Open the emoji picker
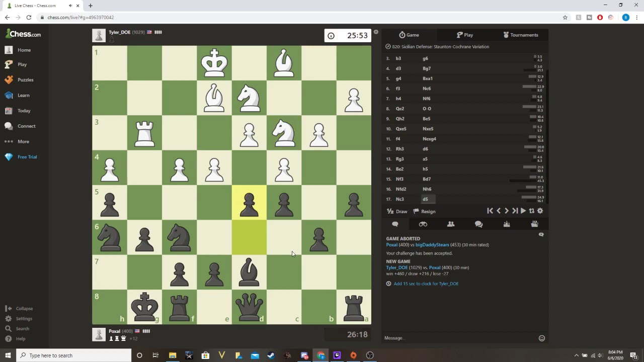The image size is (644, 362). [x=542, y=338]
